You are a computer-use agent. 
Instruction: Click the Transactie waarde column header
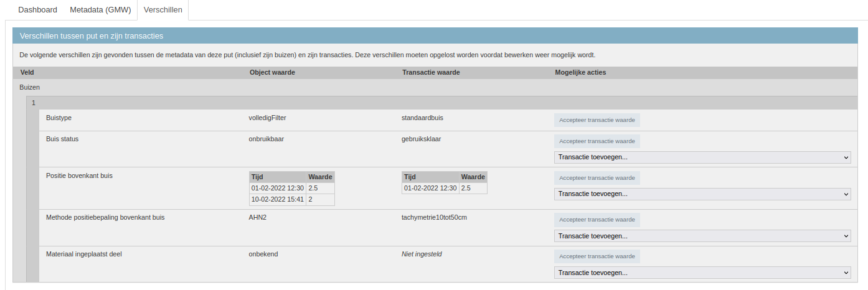point(431,73)
